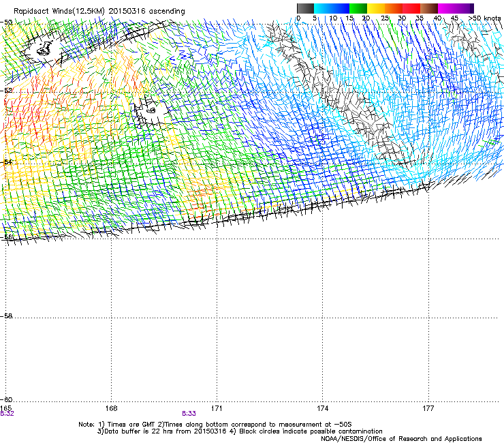Click the purple '8:33' time label
This screenshot has height=443, width=504.
(x=189, y=414)
